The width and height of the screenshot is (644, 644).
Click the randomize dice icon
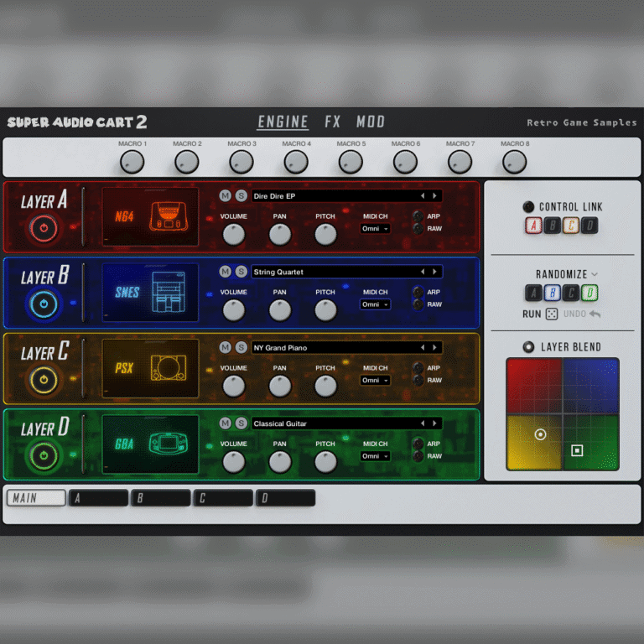click(552, 314)
